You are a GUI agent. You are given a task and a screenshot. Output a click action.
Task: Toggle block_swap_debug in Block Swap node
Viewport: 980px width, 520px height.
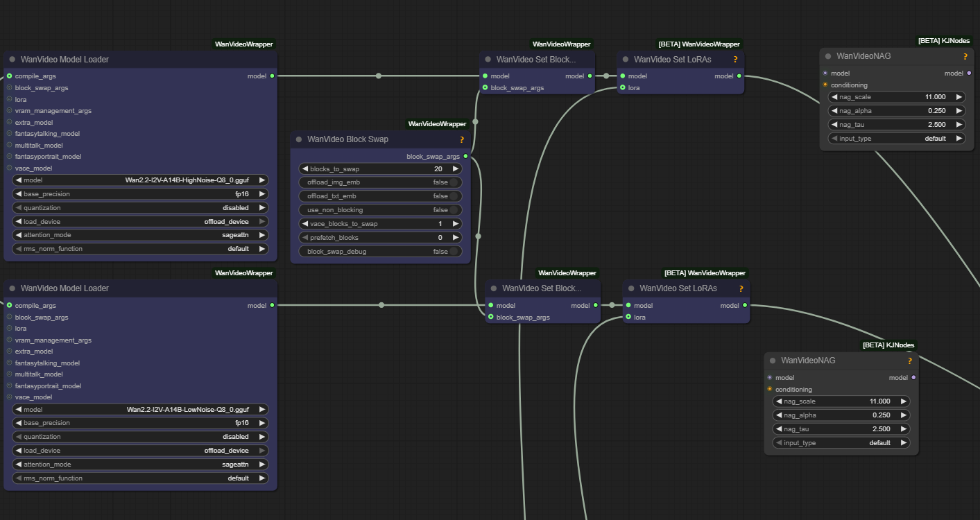(381, 252)
